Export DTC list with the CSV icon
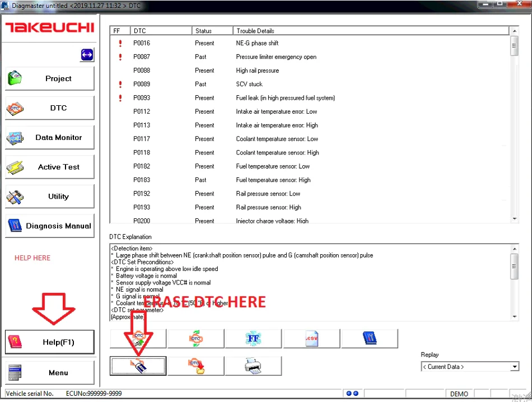 (x=311, y=339)
